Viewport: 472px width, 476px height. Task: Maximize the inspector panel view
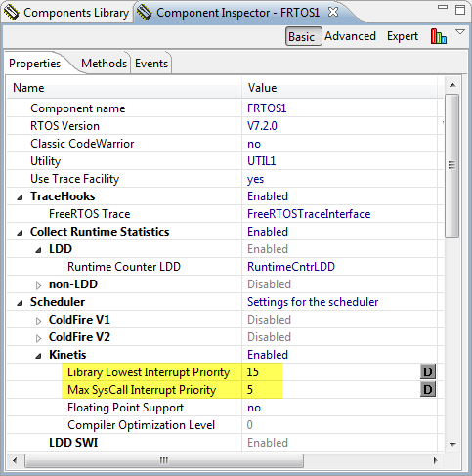pos(460,10)
